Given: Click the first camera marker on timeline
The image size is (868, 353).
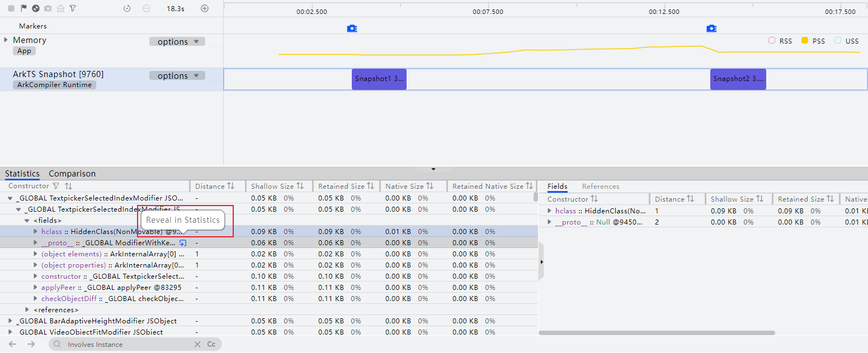Looking at the screenshot, I should (x=352, y=28).
